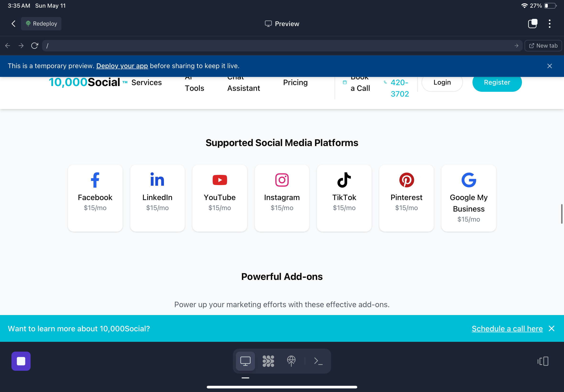Close the learn more banner
The image size is (564, 392).
552,328
